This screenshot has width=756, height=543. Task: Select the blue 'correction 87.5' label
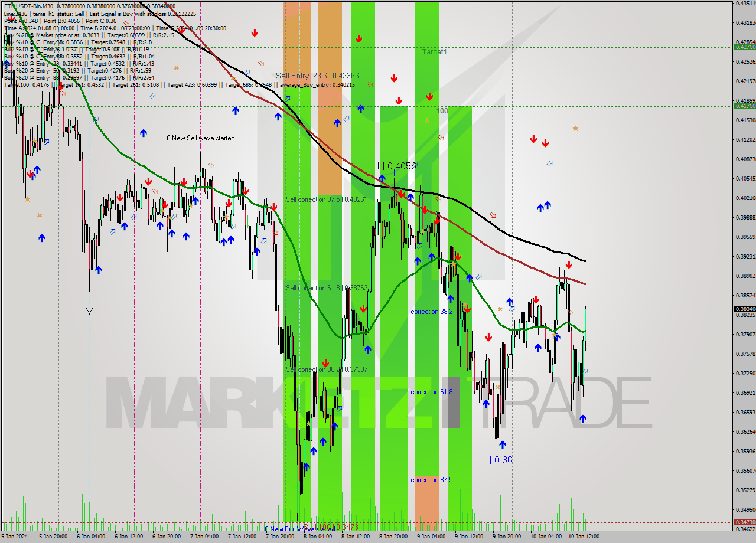click(432, 480)
